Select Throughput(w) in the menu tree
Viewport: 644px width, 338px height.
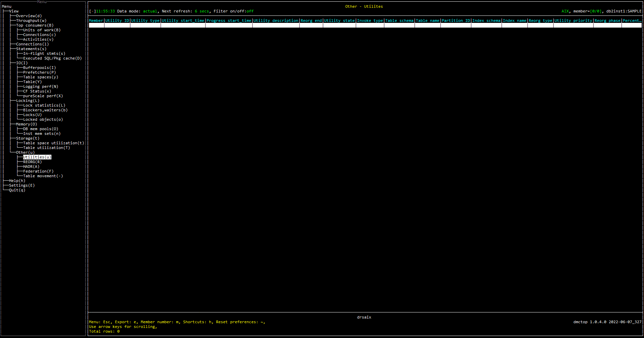(x=31, y=21)
